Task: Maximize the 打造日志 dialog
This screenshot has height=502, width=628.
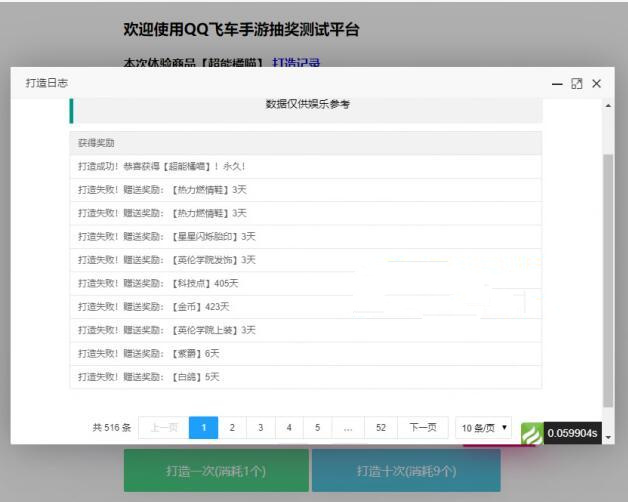Action: tap(577, 84)
